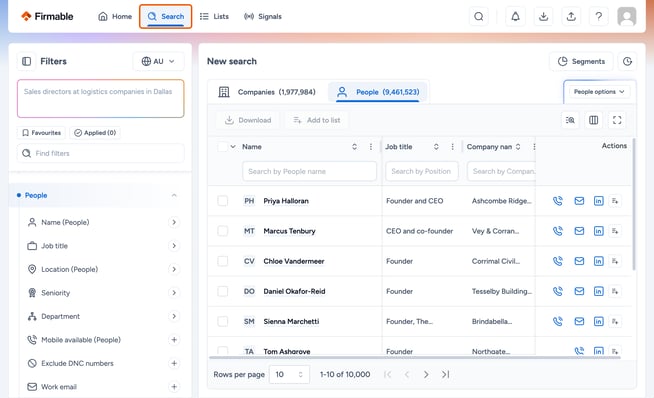Image resolution: width=654 pixels, height=398 pixels.
Task: Click phone icon for Priya Halloran
Action: pos(558,201)
